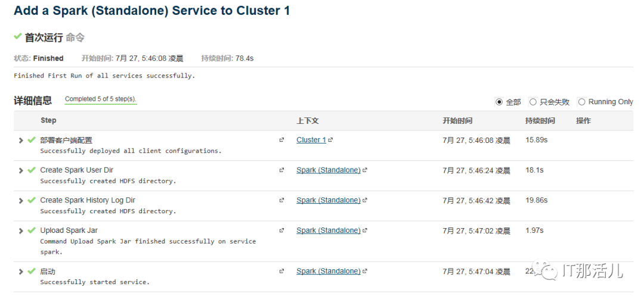
Task: Open external link icon for Create Spark User Dir
Action: pyautogui.click(x=281, y=170)
